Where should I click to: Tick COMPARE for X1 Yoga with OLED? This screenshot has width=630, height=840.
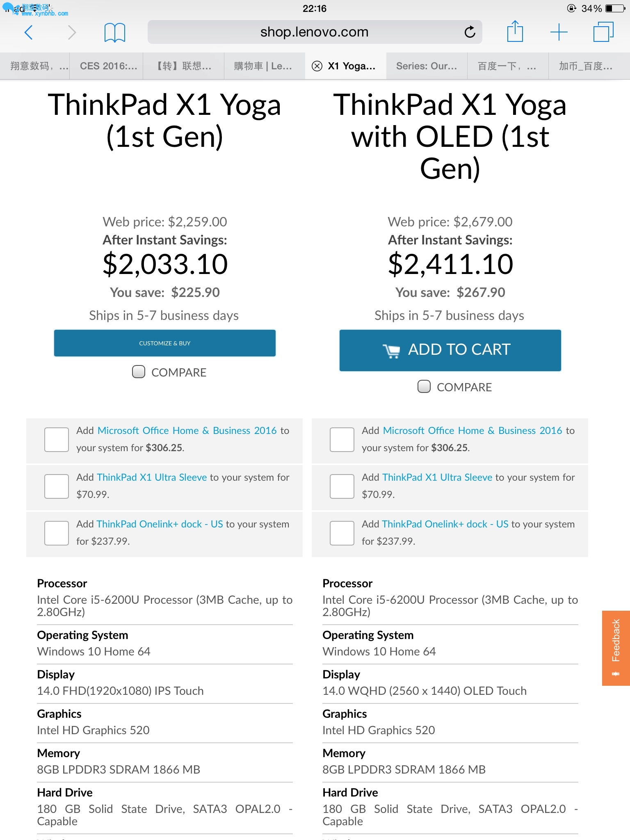(424, 387)
